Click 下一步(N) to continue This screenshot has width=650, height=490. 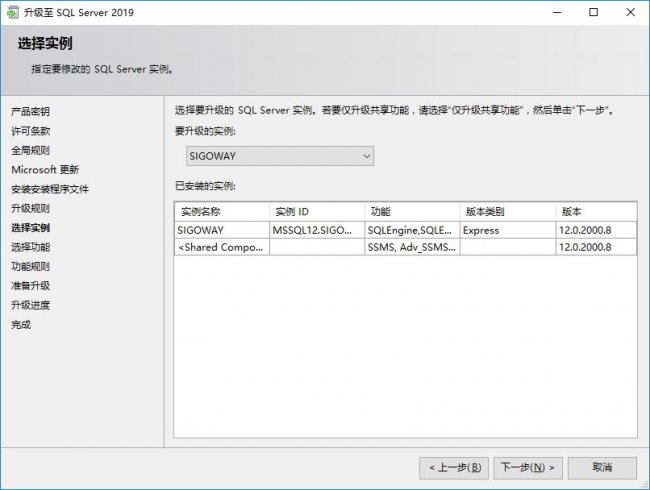coord(527,468)
